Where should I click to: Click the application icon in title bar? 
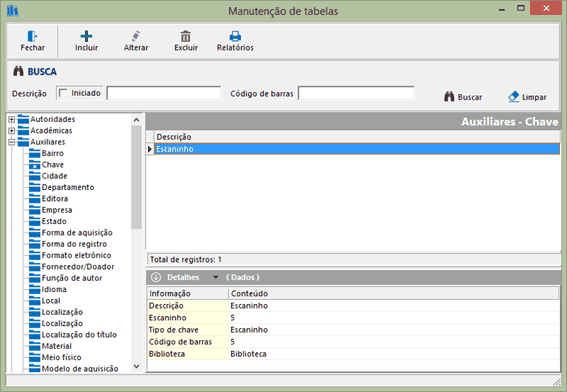pyautogui.click(x=12, y=11)
